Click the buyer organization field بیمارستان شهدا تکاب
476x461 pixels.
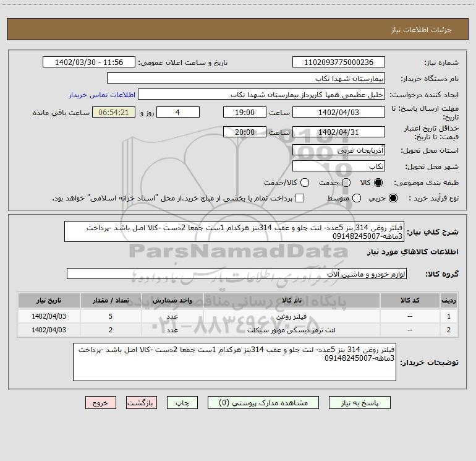coord(246,79)
